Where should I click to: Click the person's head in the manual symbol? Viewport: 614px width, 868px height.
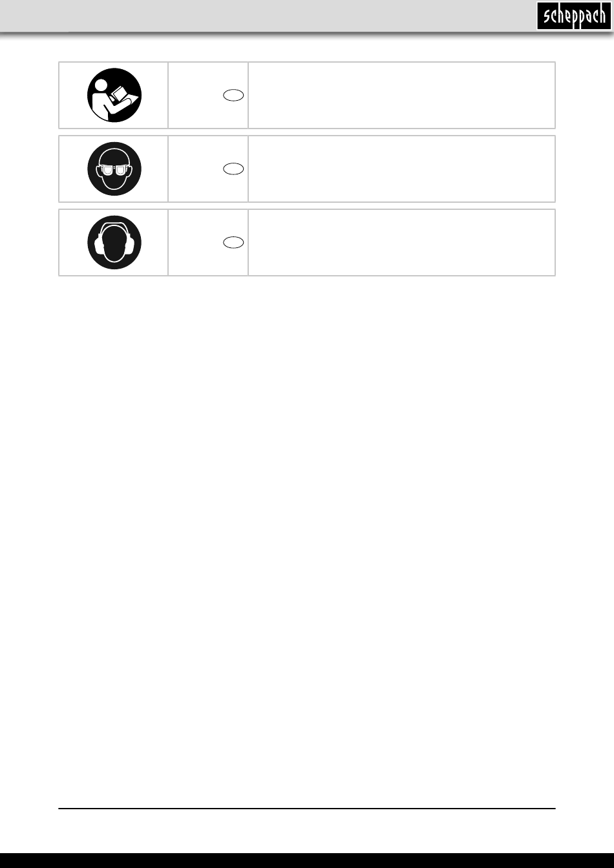[x=102, y=85]
